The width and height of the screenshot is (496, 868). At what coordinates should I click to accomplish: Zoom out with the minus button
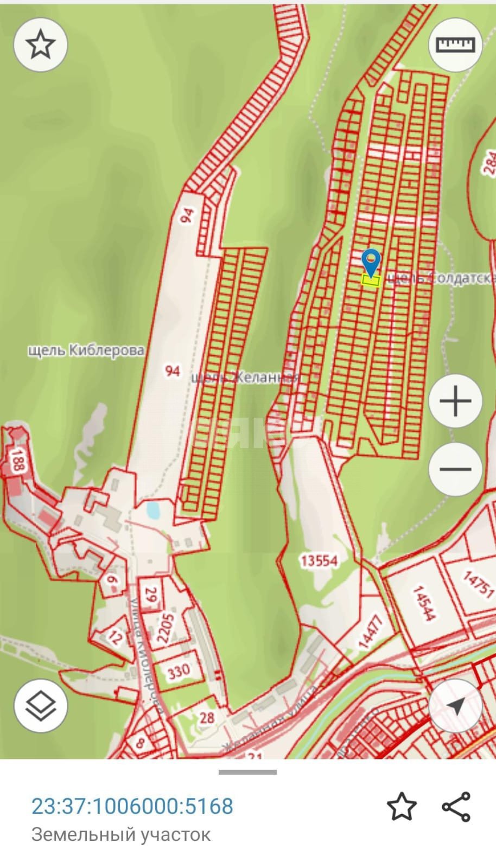pos(455,469)
